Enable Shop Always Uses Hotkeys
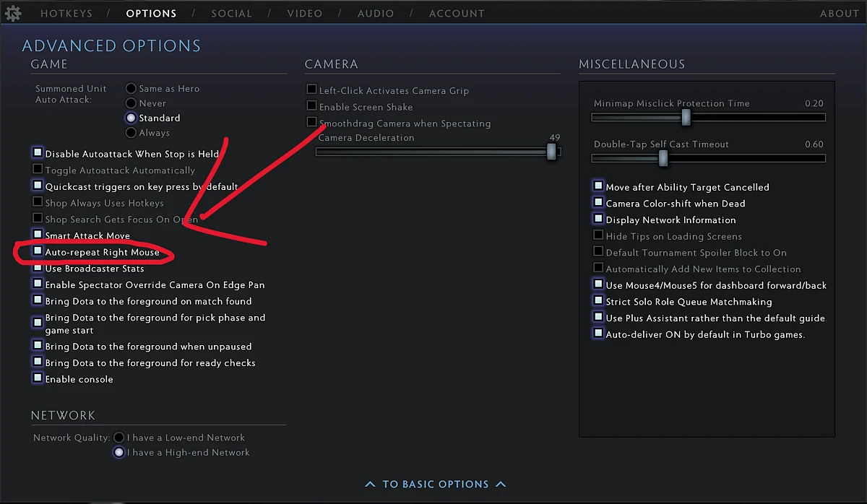 tap(38, 202)
